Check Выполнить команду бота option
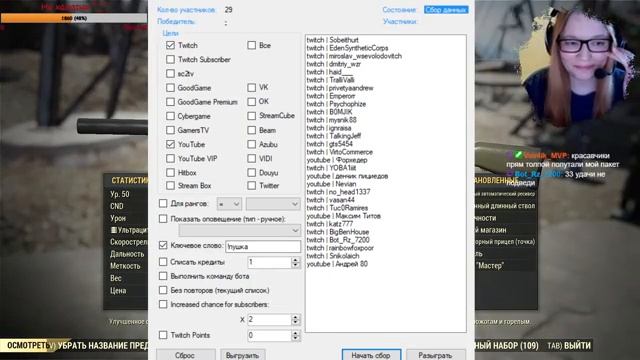This screenshot has width=640, height=360. [163, 276]
